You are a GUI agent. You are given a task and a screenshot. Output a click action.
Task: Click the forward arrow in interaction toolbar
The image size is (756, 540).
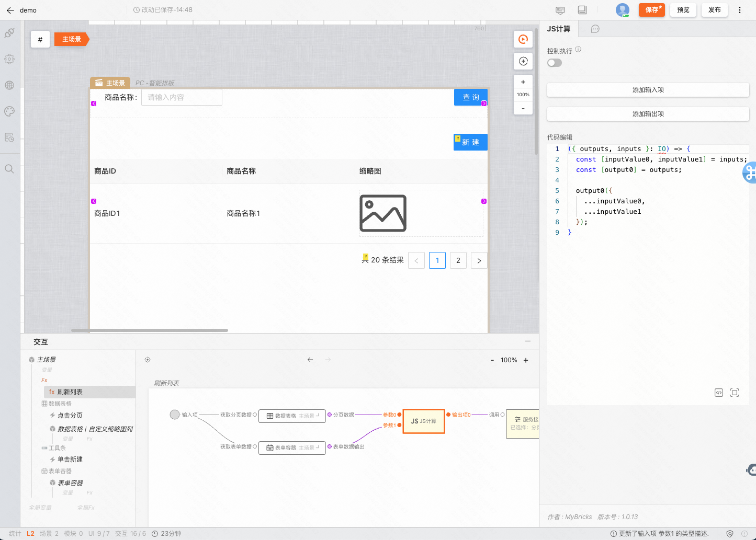point(328,360)
